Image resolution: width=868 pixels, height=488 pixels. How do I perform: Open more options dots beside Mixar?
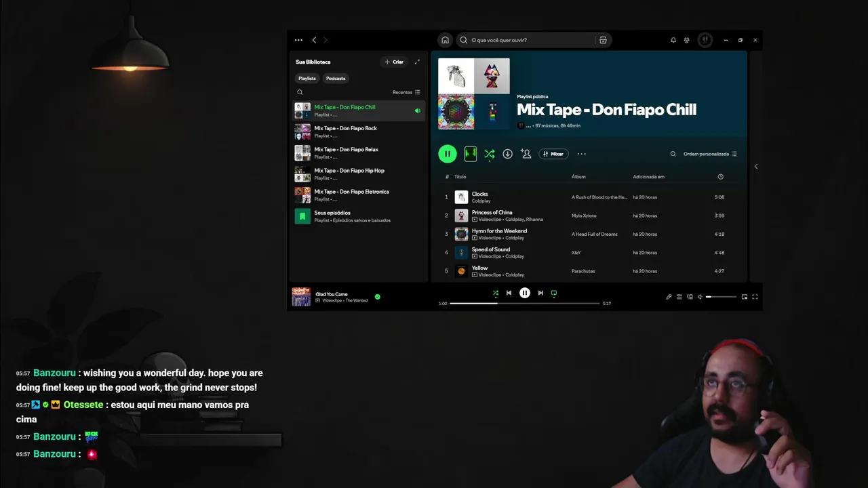581,154
